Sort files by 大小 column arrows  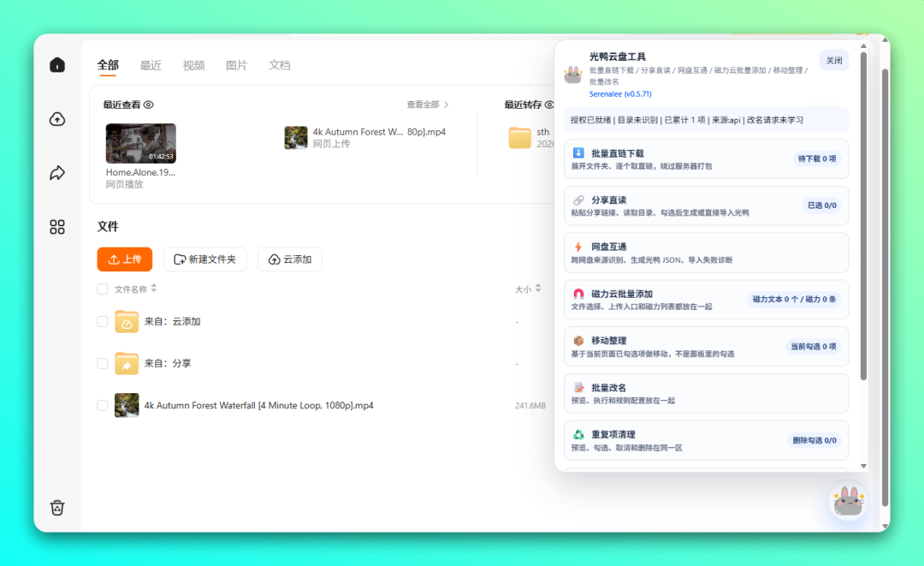(x=539, y=289)
